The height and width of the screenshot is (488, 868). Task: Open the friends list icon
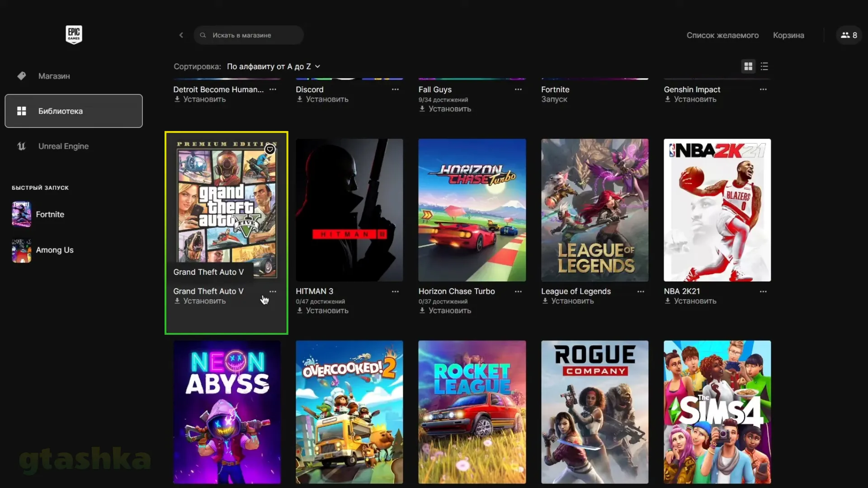tap(849, 35)
